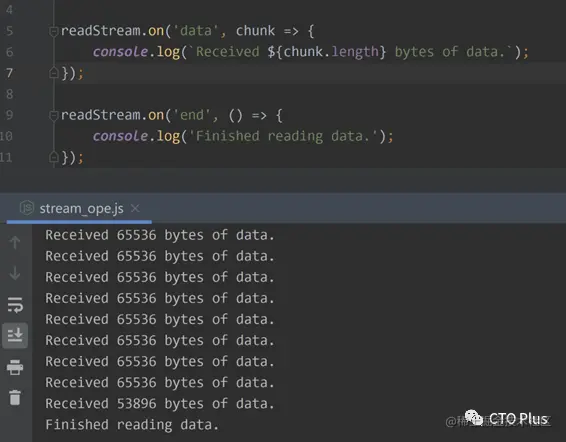Screen dimensions: 566x442
Task: Toggle soft-wrap in console output
Action: pyautogui.click(x=15, y=305)
